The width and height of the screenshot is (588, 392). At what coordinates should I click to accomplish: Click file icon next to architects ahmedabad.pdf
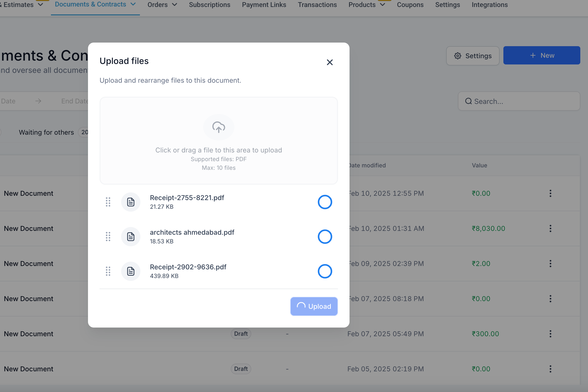click(131, 236)
